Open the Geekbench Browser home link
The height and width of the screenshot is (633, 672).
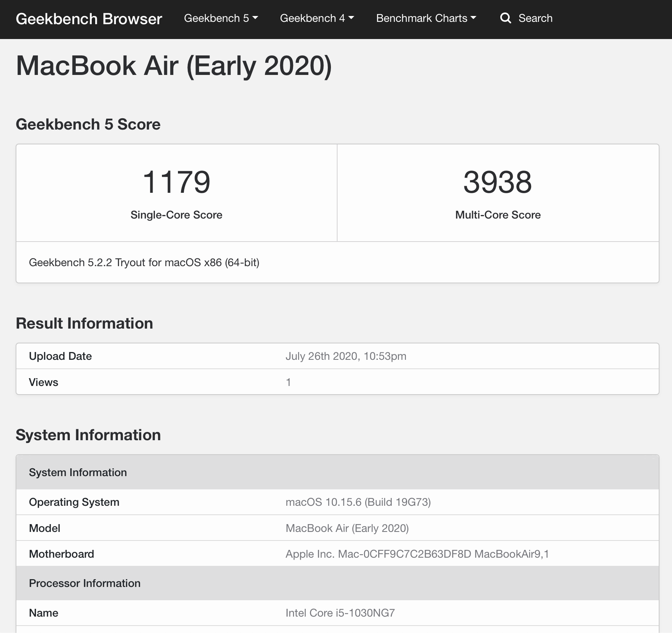coord(89,19)
